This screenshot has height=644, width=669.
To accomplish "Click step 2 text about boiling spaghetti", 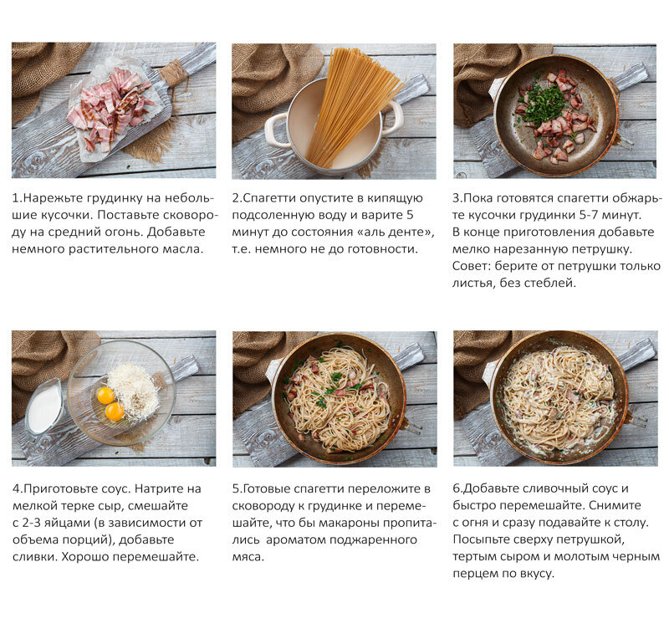I will coord(333,223).
